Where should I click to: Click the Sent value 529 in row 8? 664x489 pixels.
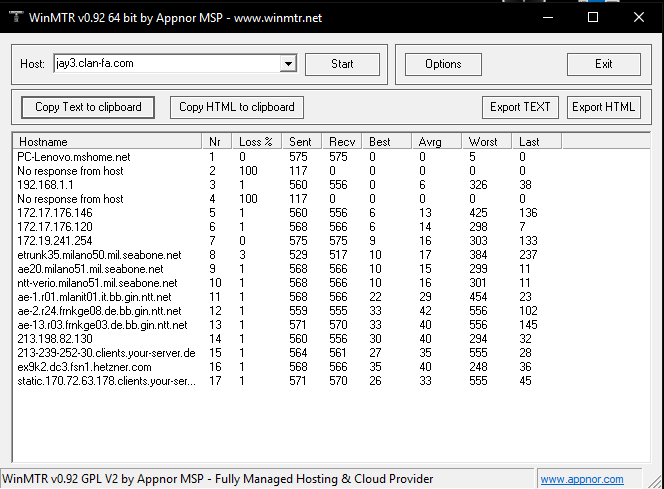[x=298, y=255]
